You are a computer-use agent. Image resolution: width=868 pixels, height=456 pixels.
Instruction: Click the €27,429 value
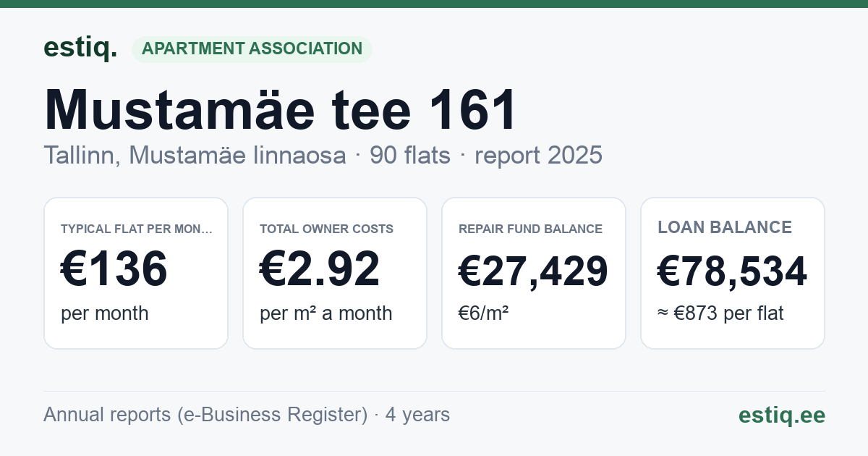click(533, 271)
